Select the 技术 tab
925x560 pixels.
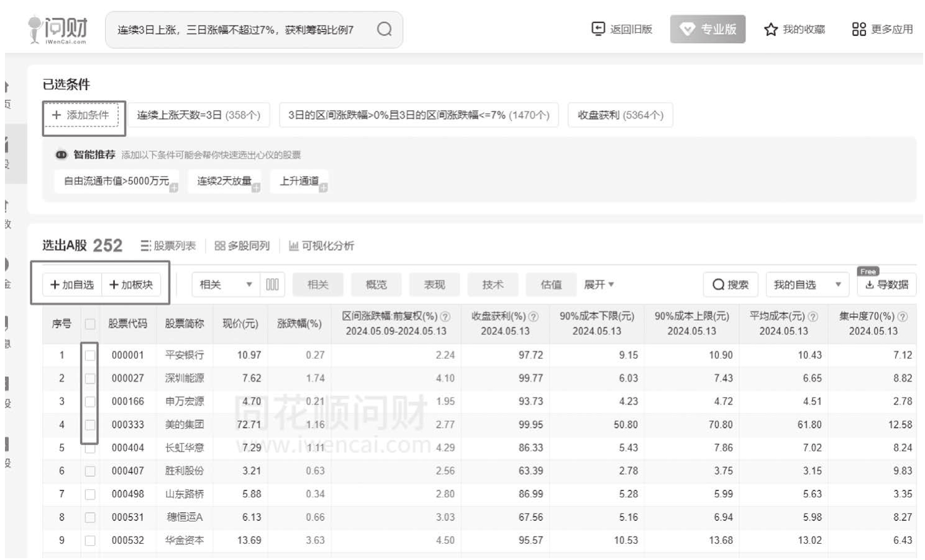tap(493, 284)
